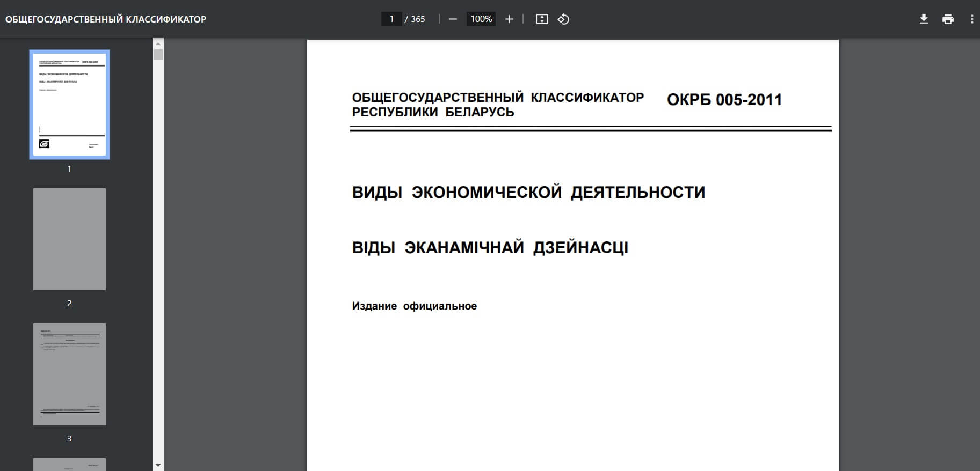Jump to the page 3 thumbnail
The image size is (980, 471).
coord(69,374)
